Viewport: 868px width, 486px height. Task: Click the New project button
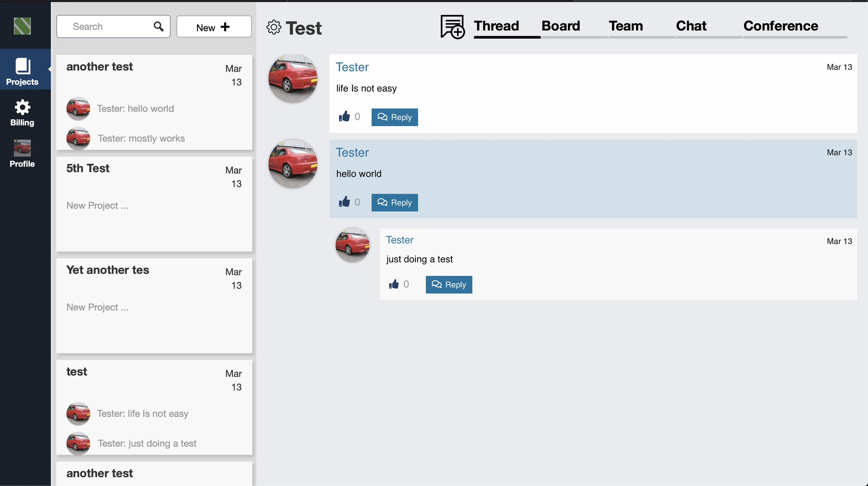click(x=214, y=27)
